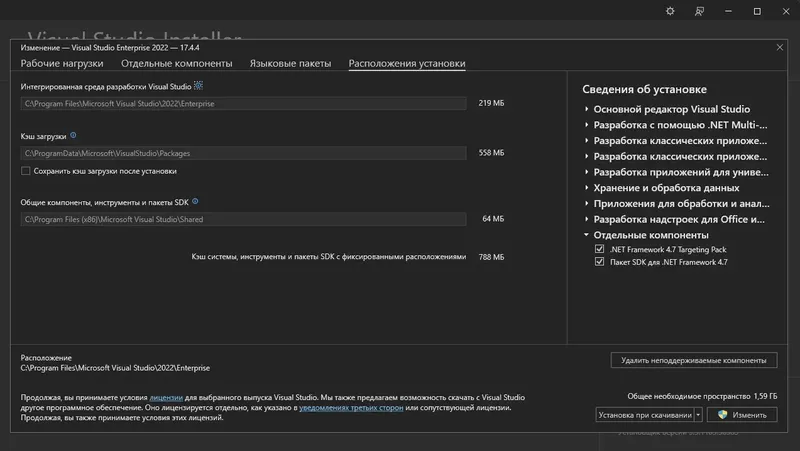
Task: Click the 788 МБ size value
Action: [x=491, y=257]
